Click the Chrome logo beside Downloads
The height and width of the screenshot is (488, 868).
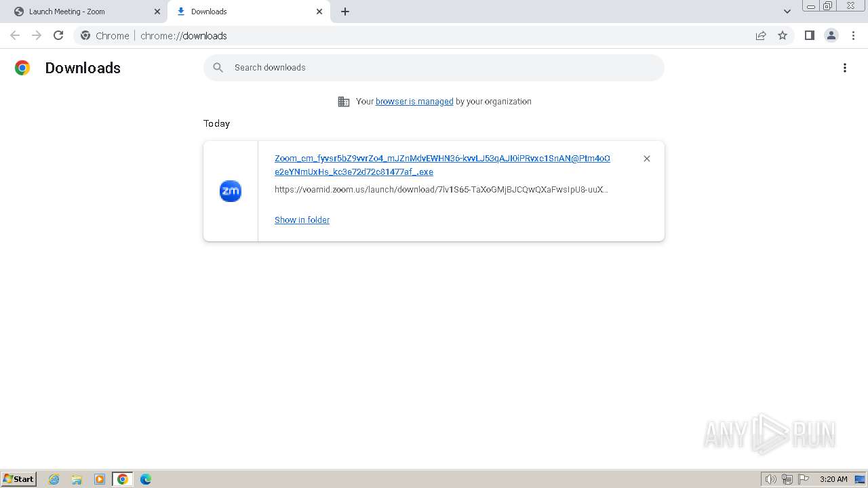click(x=22, y=68)
